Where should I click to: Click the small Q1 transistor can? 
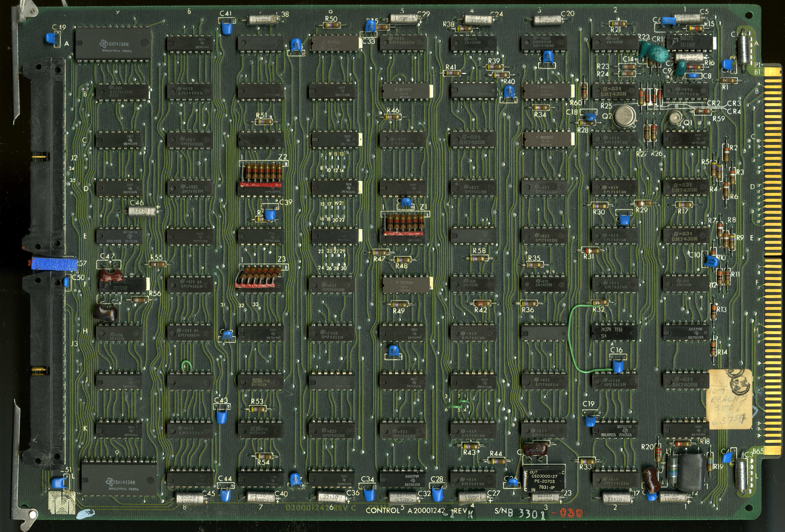(x=675, y=118)
